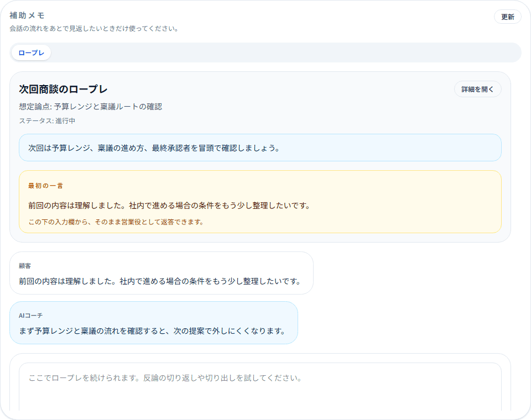Click the 補助メモ heading
The height and width of the screenshot is (420, 531).
pyautogui.click(x=27, y=15)
